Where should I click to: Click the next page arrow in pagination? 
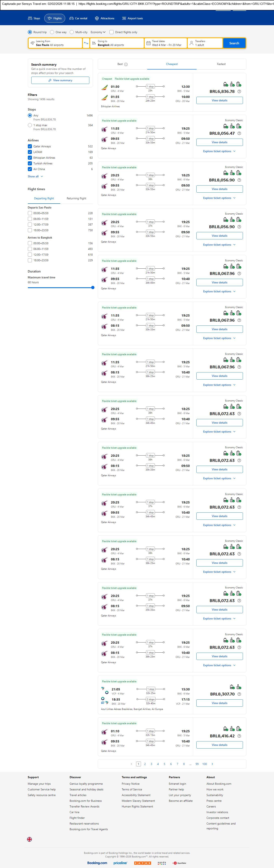pos(212,764)
